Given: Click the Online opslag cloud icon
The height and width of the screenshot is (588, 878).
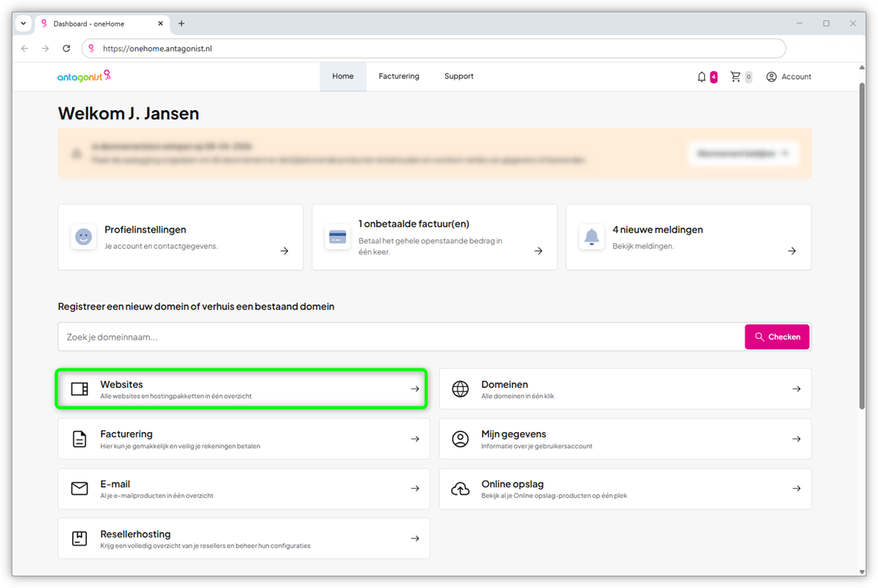Looking at the screenshot, I should [461, 489].
